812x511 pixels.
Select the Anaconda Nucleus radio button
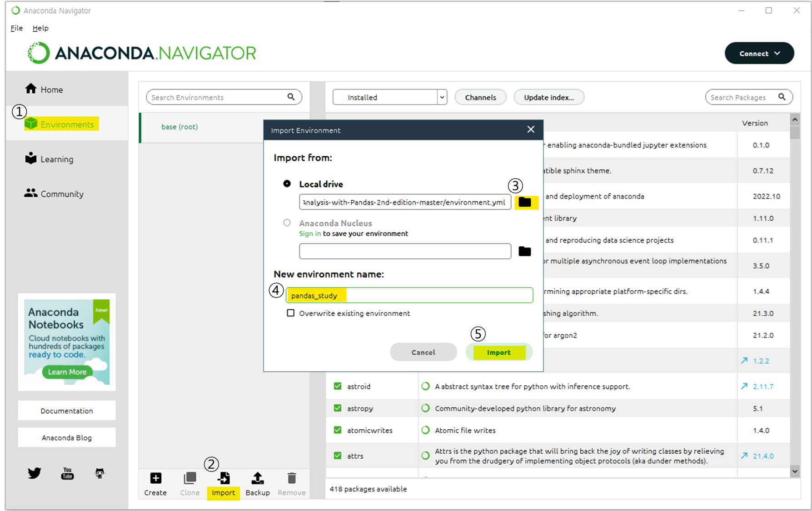coord(287,223)
